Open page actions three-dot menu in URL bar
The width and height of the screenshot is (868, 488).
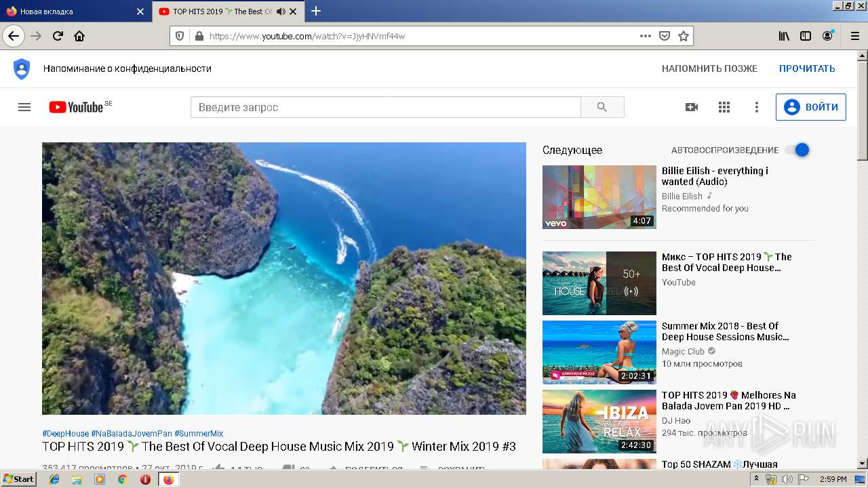[646, 36]
